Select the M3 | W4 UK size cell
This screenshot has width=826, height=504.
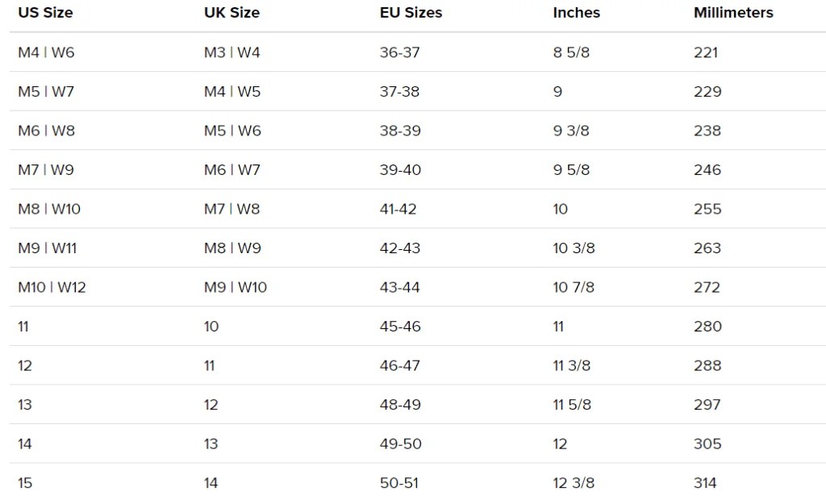(232, 52)
